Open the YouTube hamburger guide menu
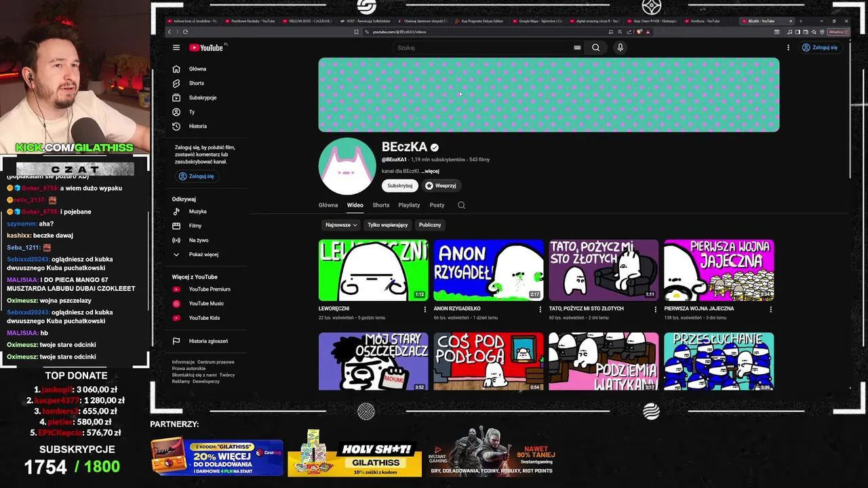 tap(176, 47)
